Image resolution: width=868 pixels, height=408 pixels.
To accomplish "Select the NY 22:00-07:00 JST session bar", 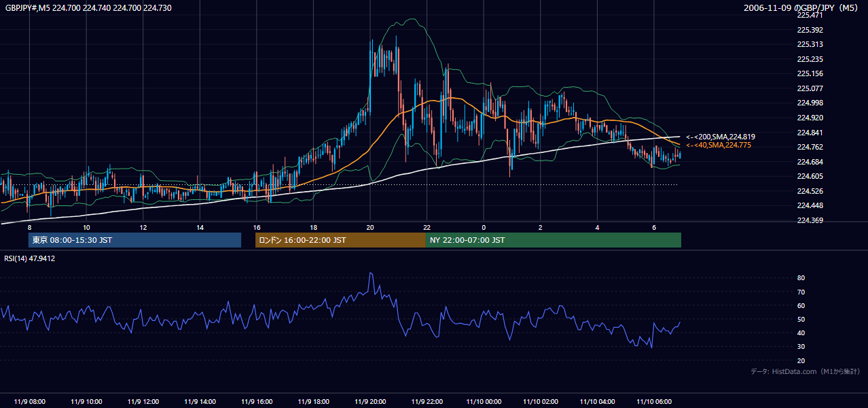I will (x=554, y=240).
